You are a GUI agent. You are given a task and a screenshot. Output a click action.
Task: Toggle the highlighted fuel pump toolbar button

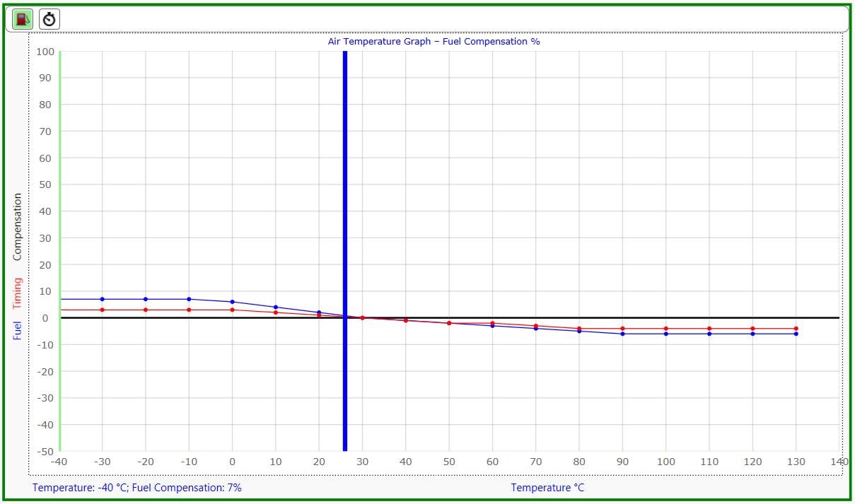[x=21, y=18]
